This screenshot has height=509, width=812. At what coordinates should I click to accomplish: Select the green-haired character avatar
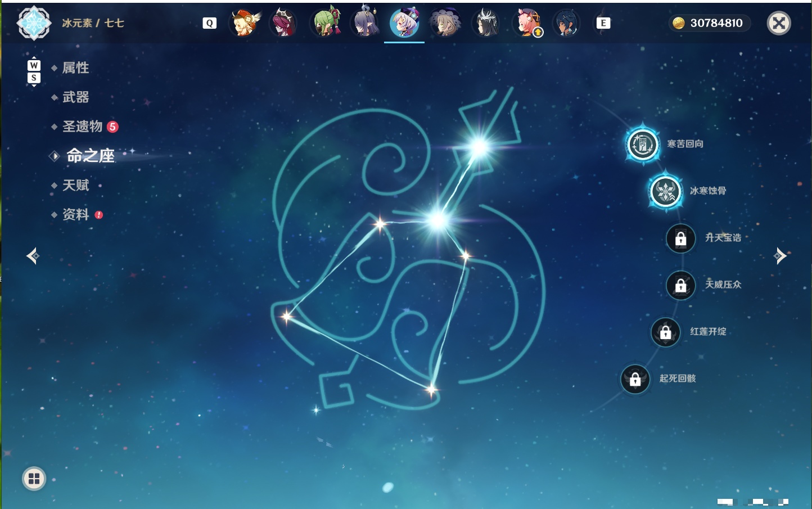click(327, 23)
